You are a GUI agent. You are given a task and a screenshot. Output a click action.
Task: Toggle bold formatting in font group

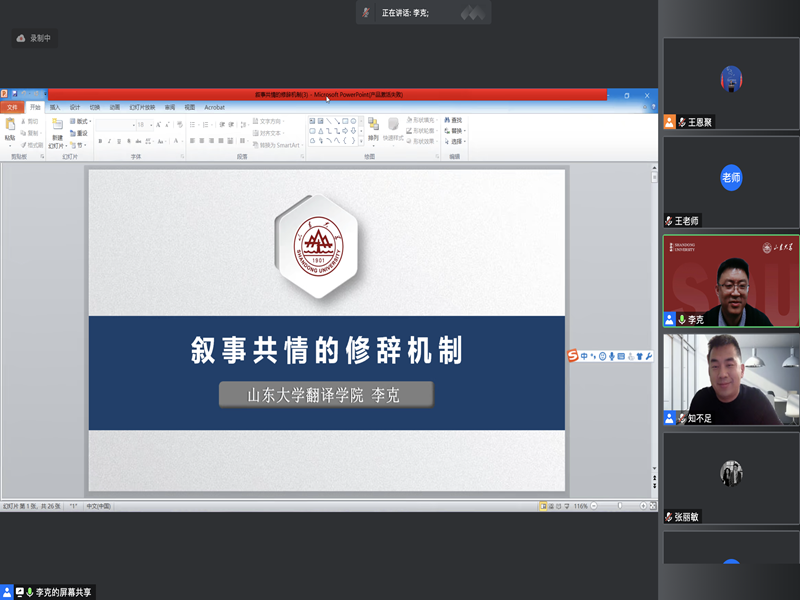(x=100, y=142)
